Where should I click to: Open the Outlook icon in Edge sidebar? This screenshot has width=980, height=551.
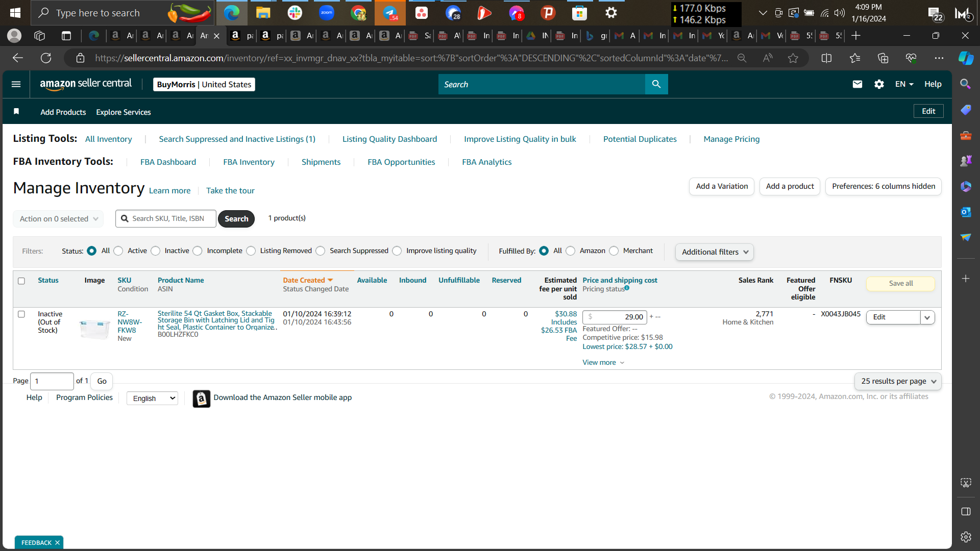coord(966,212)
